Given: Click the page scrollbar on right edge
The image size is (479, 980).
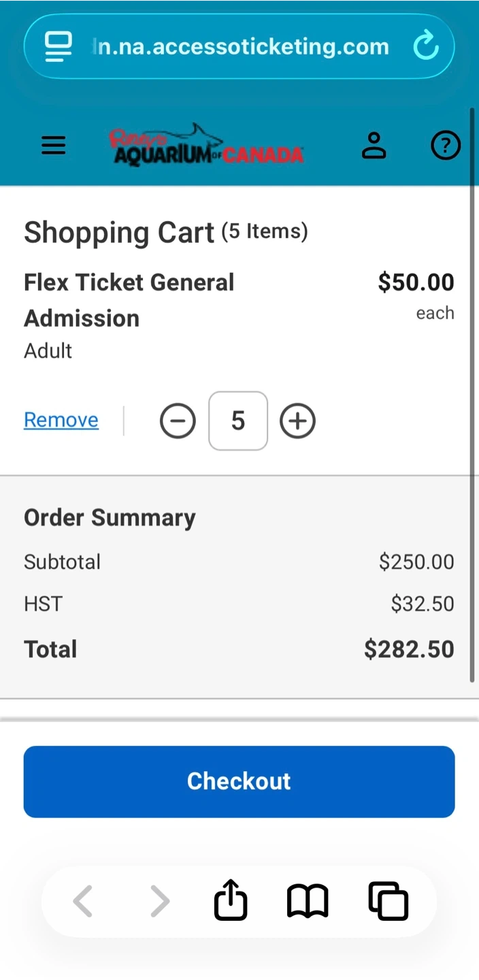Looking at the screenshot, I should pos(472,395).
